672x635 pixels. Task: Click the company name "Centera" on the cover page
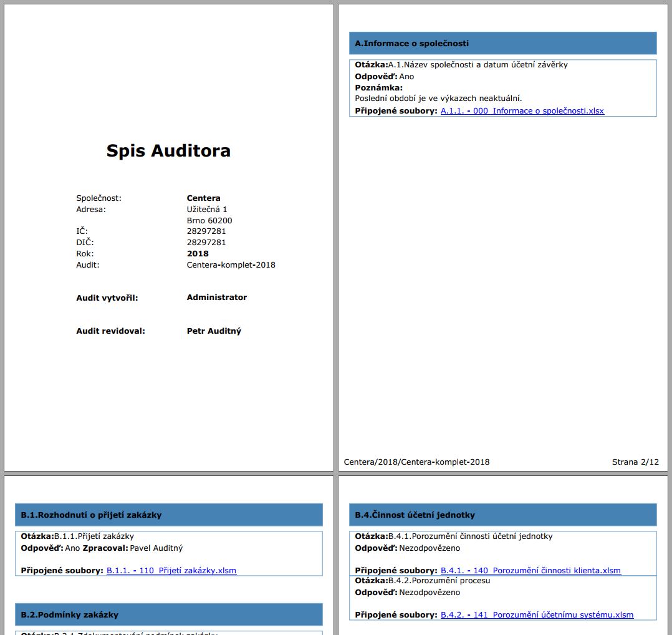click(203, 198)
